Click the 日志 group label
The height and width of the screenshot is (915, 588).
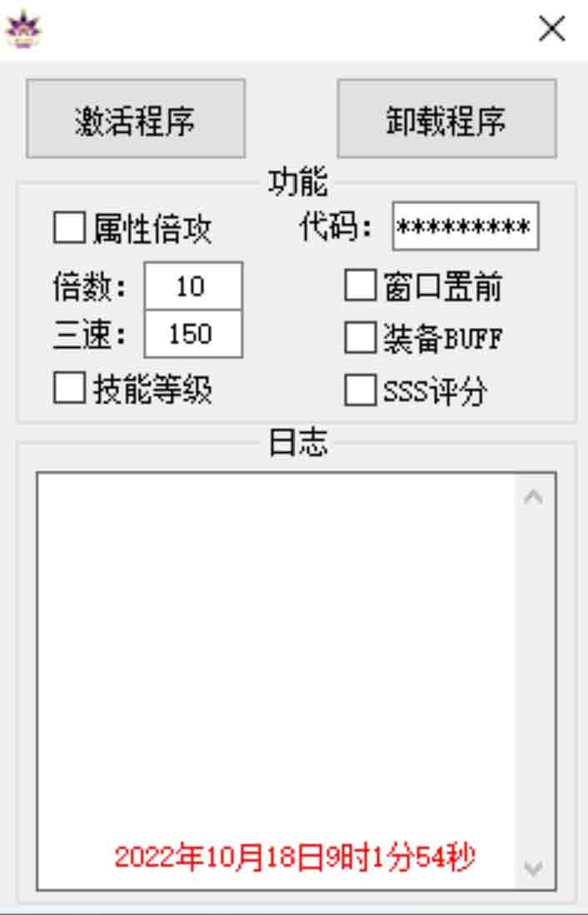coord(298,442)
